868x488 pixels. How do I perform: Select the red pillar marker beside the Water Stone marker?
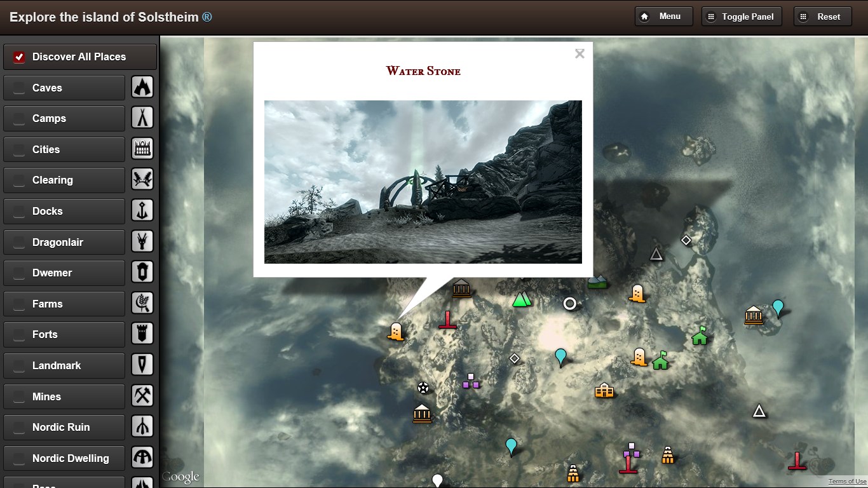[x=447, y=320]
